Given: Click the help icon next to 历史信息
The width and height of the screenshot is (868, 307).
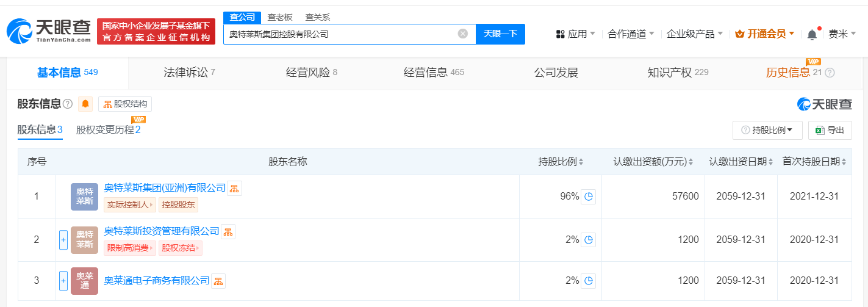Looking at the screenshot, I should click(830, 73).
